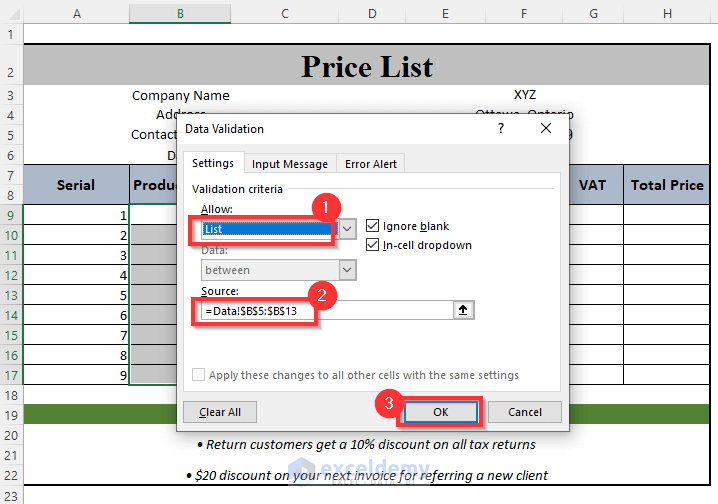Switch to the Settings tab
The width and height of the screenshot is (718, 504).
pyautogui.click(x=212, y=163)
